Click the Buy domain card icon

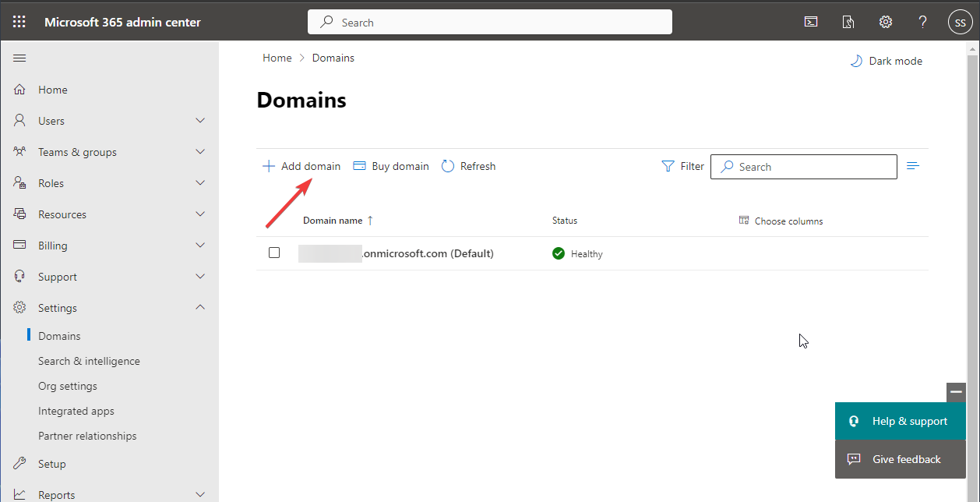pos(359,166)
